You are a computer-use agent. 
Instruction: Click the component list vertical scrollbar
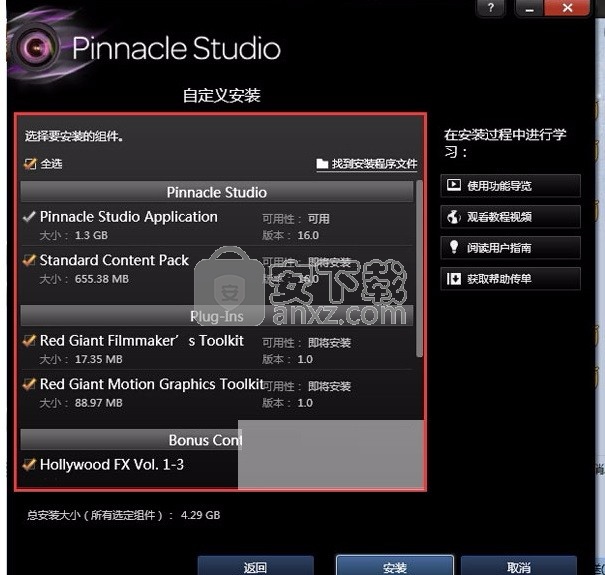pos(419,269)
